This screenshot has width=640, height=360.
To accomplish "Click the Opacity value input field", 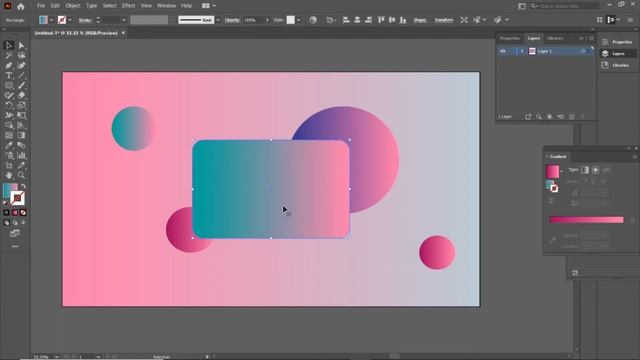I will click(x=253, y=20).
